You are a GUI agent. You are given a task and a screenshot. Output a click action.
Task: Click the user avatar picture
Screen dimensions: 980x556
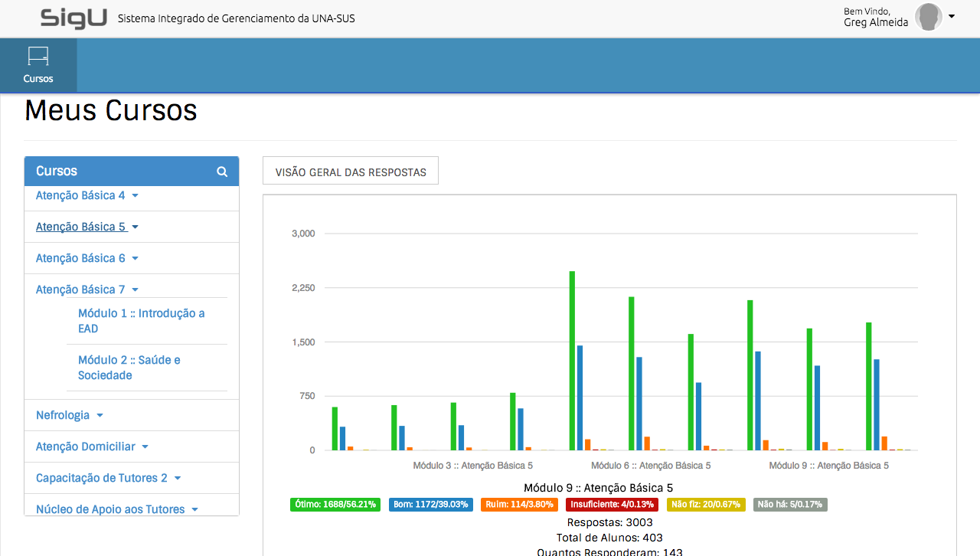[x=929, y=17]
